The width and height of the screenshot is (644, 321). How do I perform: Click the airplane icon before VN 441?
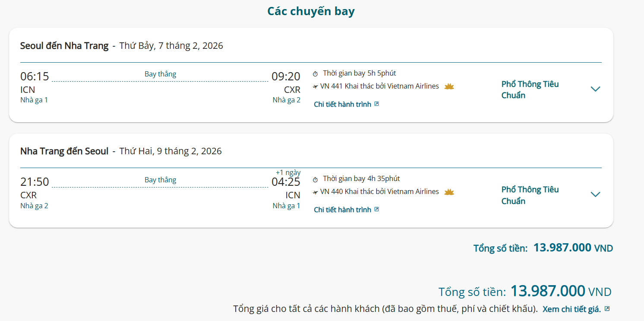coord(316,86)
